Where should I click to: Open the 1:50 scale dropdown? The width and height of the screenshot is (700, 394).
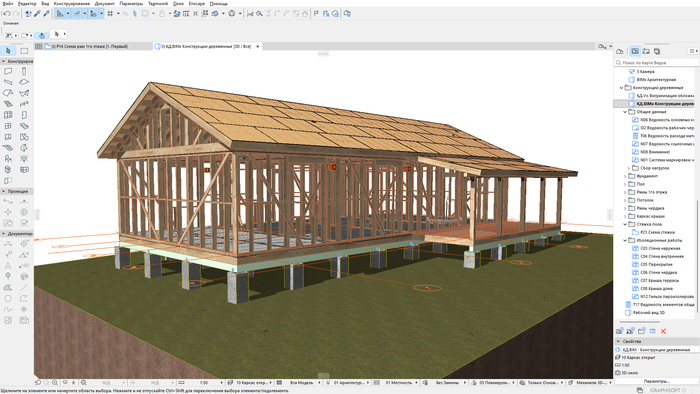(x=201, y=382)
